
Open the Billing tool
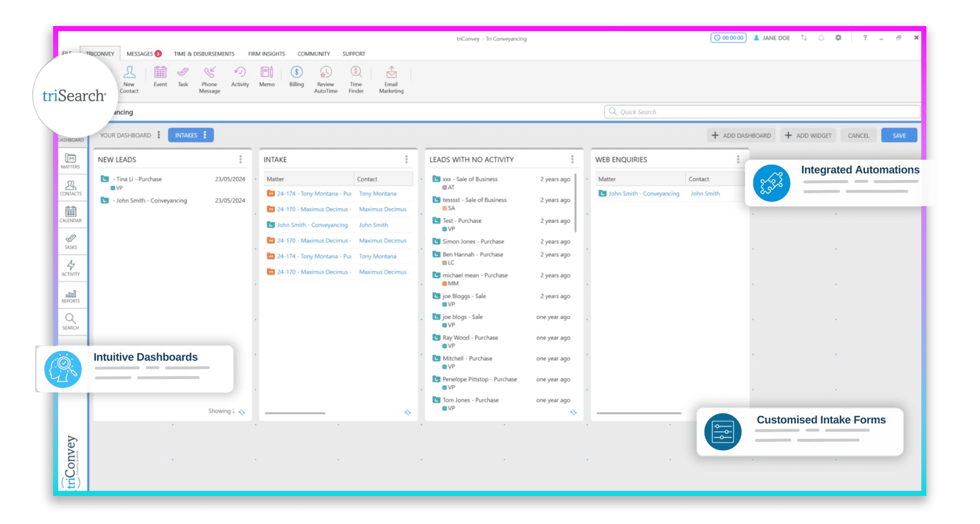coord(296,77)
